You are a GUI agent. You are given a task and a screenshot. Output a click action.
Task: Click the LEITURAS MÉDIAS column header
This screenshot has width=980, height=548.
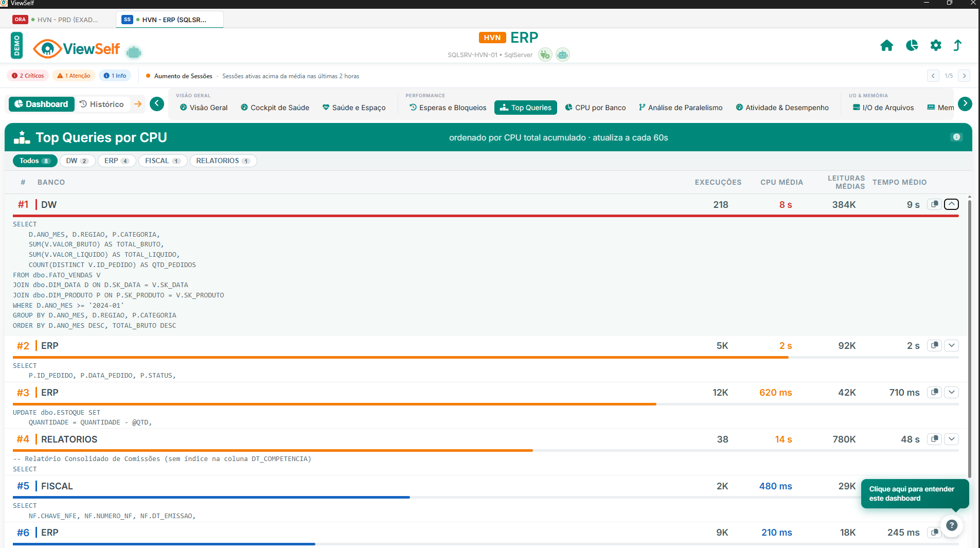point(846,182)
